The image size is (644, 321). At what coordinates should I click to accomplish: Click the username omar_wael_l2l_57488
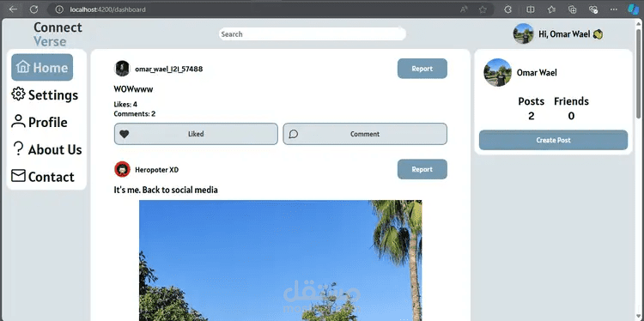click(169, 69)
